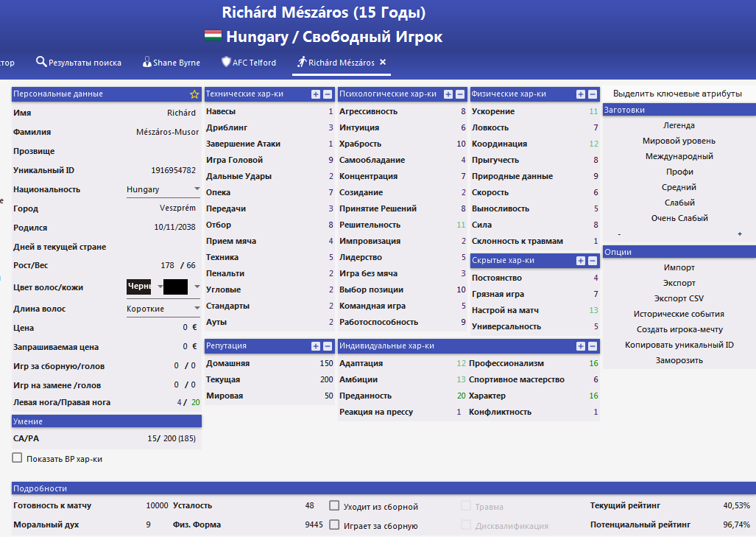Apply the Очень Слабый preset
This screenshot has width=756, height=537.
pos(679,218)
